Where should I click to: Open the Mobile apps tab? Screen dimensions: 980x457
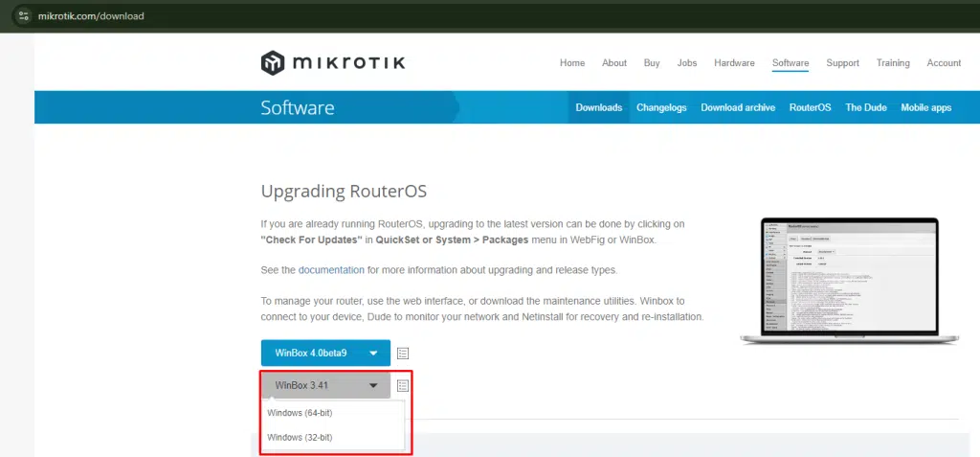click(926, 107)
